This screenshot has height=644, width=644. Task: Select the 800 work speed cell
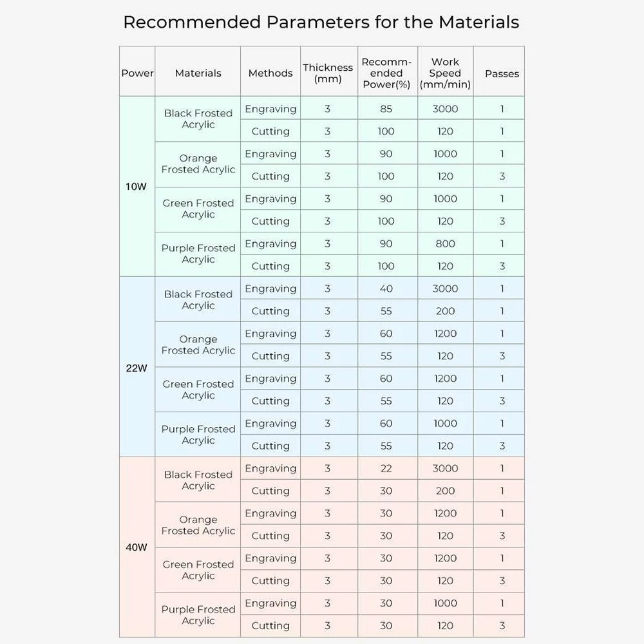(x=445, y=243)
